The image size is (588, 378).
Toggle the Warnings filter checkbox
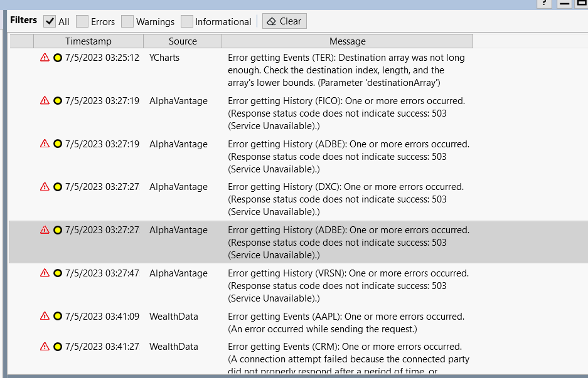[x=127, y=21]
